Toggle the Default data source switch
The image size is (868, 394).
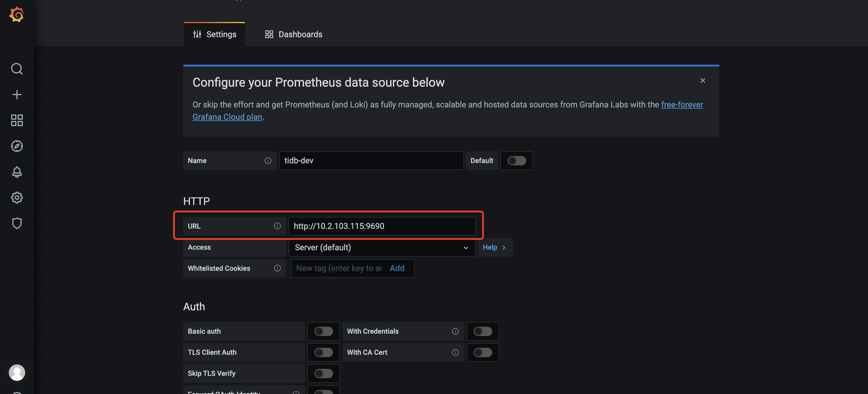516,161
